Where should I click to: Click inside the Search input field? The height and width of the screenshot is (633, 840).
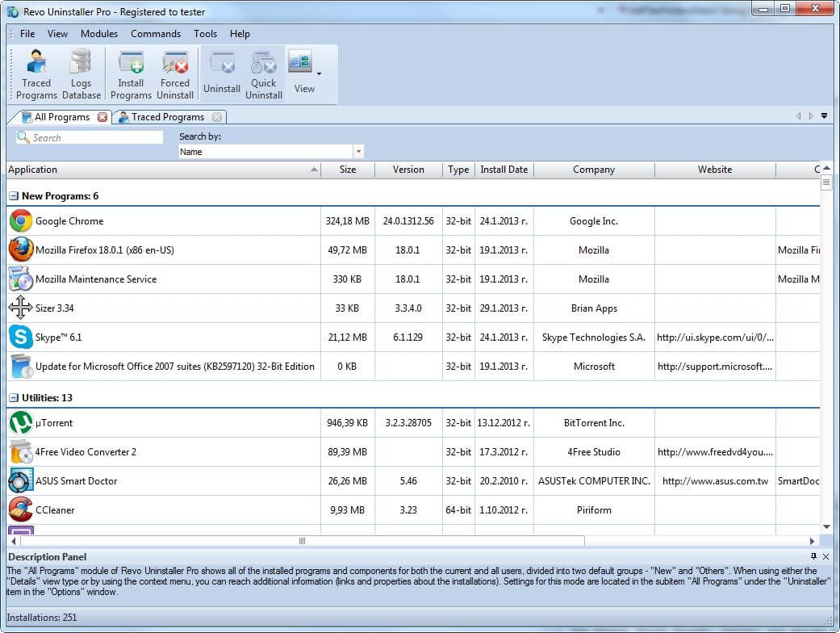(95, 138)
